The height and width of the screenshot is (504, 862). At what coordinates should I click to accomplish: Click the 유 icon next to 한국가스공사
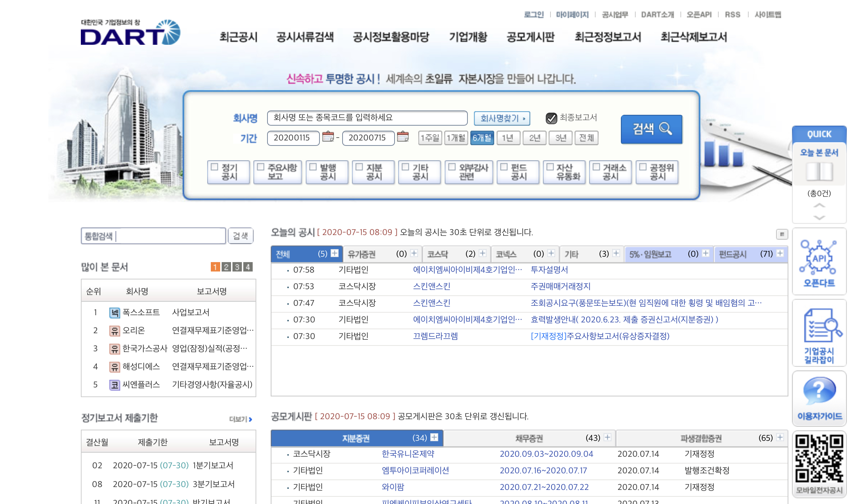tap(114, 349)
